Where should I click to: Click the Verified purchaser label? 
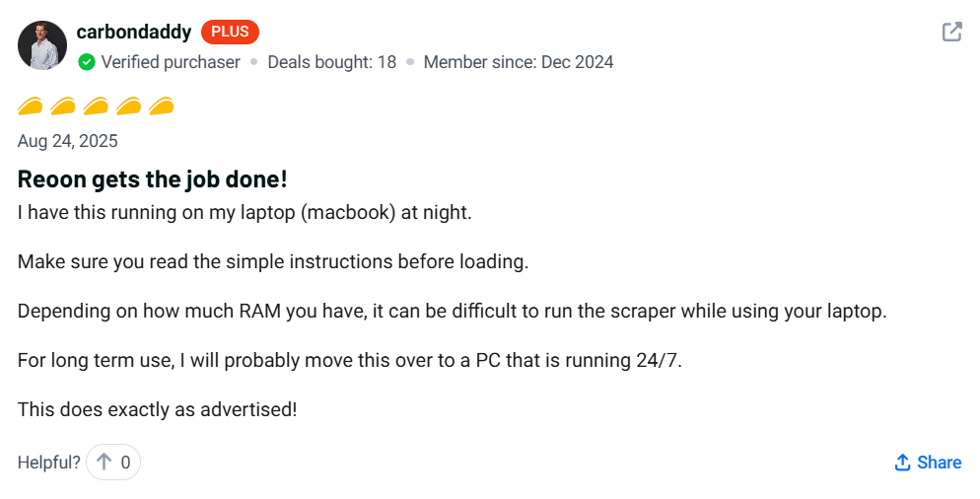click(x=171, y=62)
